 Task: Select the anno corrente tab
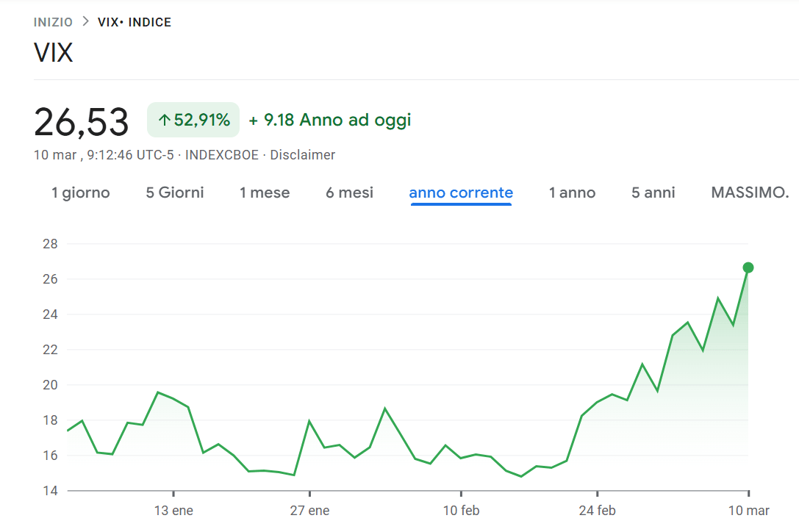[x=460, y=193]
